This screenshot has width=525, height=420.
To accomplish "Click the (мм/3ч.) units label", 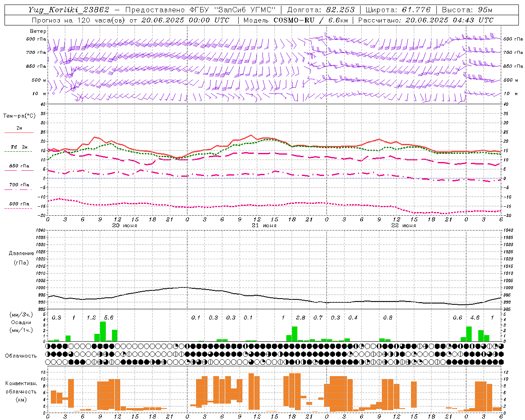I will coord(21,315).
